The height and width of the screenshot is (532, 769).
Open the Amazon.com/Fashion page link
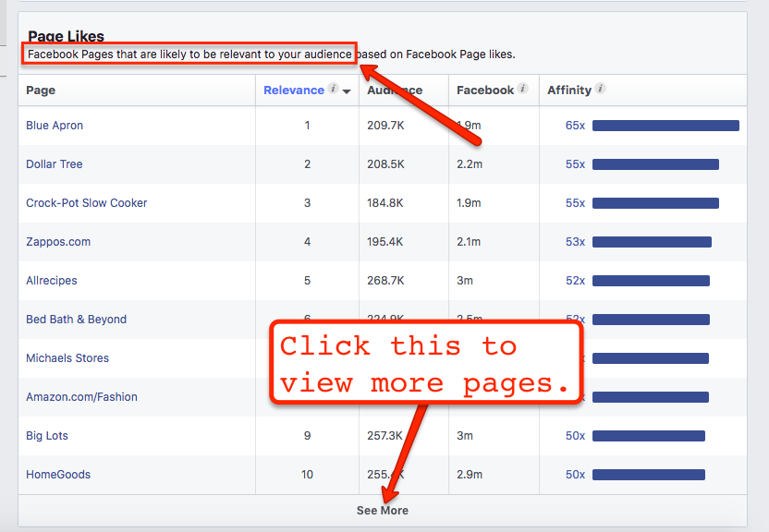tap(81, 397)
